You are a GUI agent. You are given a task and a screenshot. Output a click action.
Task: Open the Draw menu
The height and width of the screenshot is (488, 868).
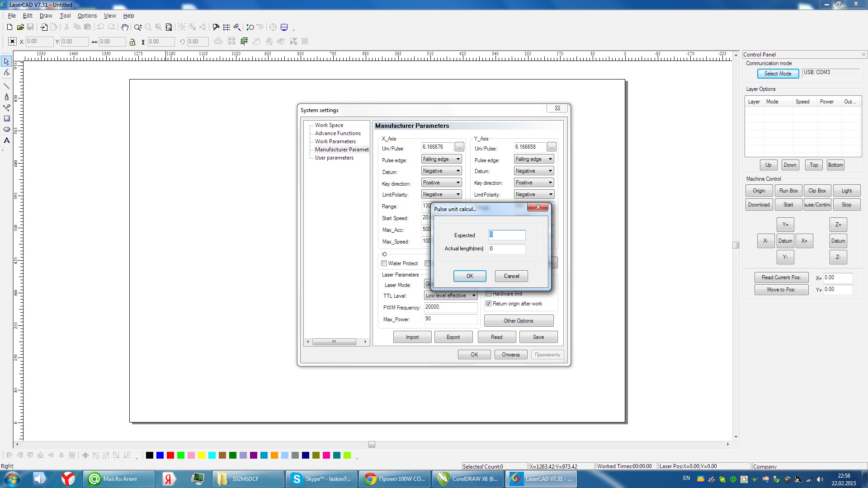point(46,15)
